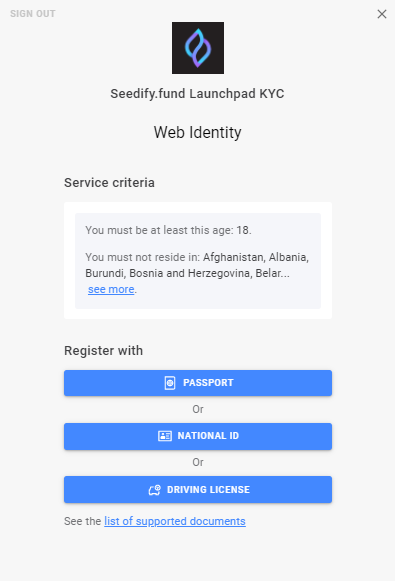Sign out of the KYC session
This screenshot has height=581, width=395.
coord(33,14)
